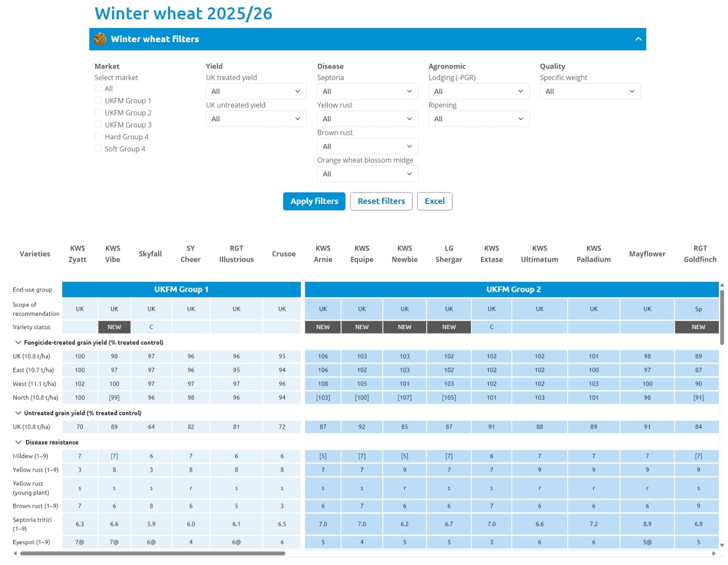Image resolution: width=728 pixels, height=565 pixels.
Task: Check the All market checkbox
Action: (x=98, y=88)
